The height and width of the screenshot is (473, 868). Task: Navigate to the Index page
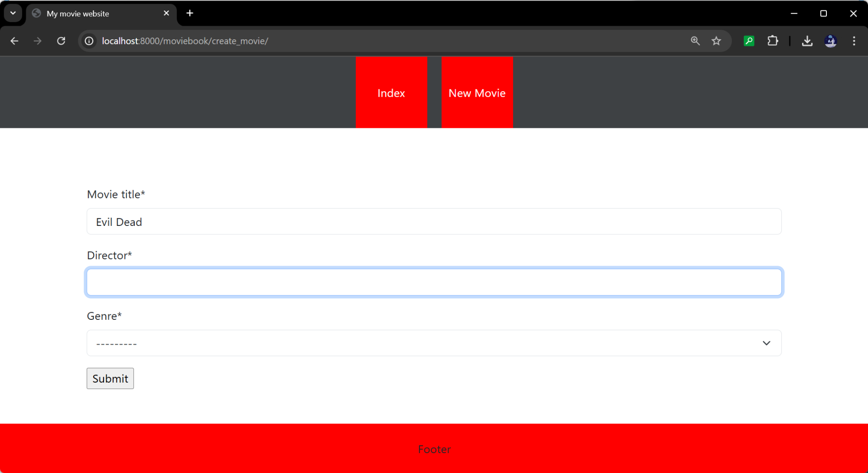pyautogui.click(x=392, y=93)
